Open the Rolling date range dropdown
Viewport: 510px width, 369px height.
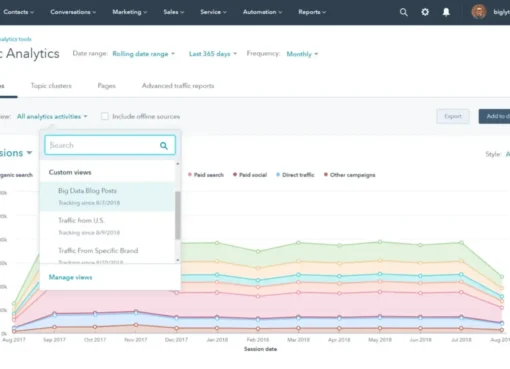(144, 54)
